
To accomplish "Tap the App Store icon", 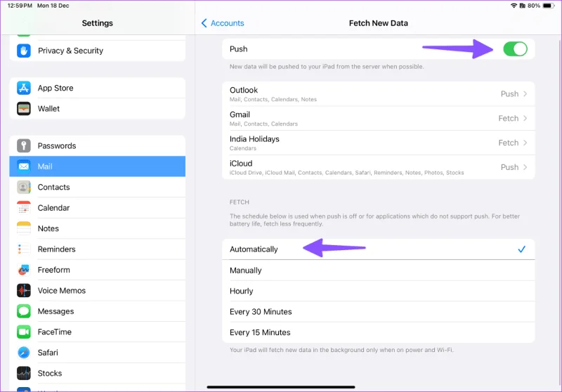I will coord(24,88).
